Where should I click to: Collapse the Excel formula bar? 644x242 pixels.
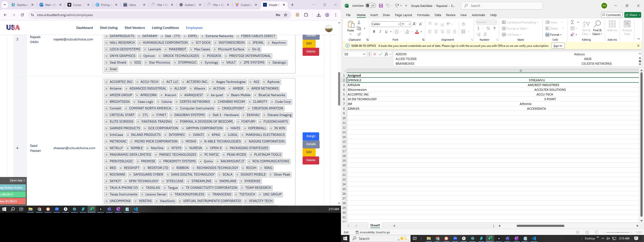tap(640, 53)
